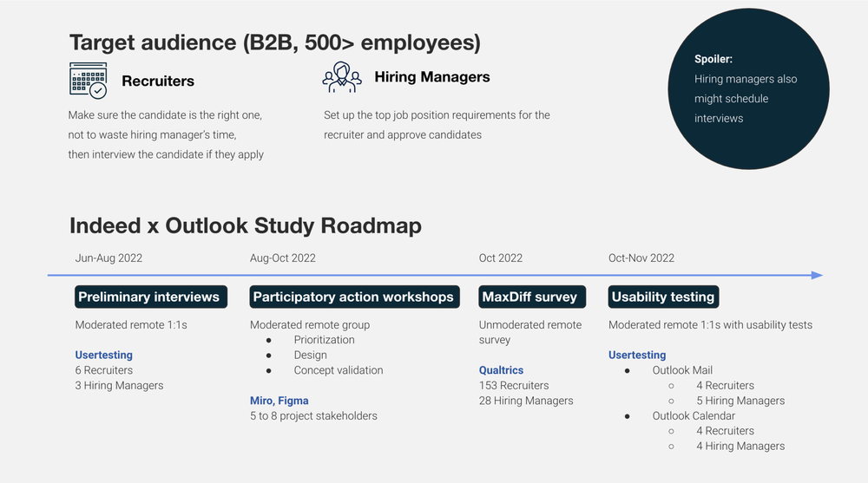Screen dimensions: 868x483
Task: Click the Hiring Managers heading text
Action: tap(432, 77)
